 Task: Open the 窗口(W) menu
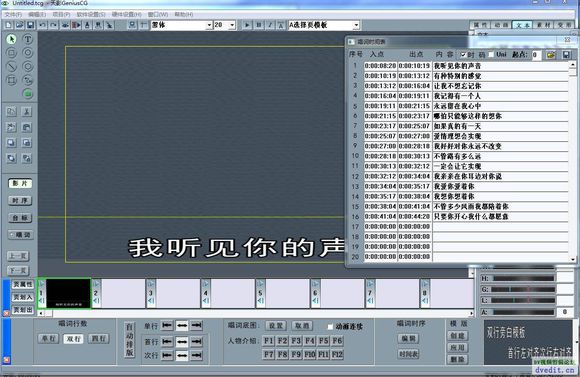pyautogui.click(x=158, y=14)
